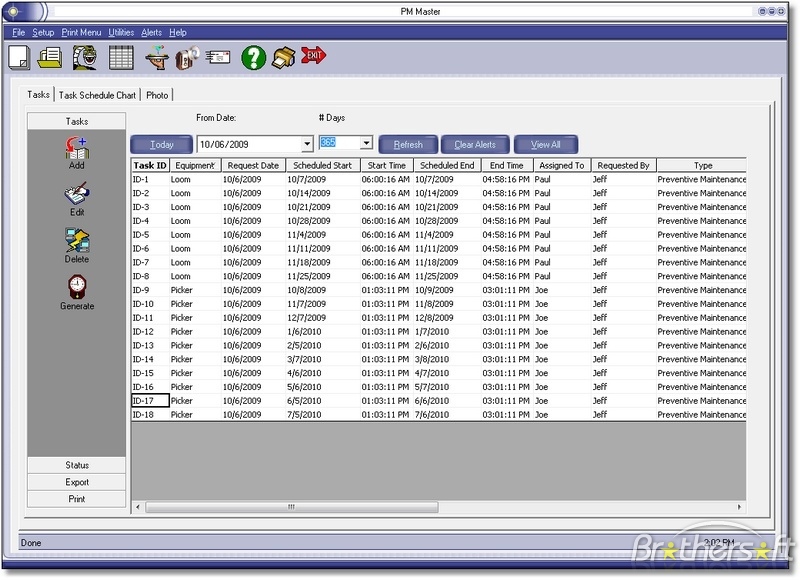Select the ID-12 task cell
Image resolution: width=800 pixels, height=580 pixels.
(150, 332)
